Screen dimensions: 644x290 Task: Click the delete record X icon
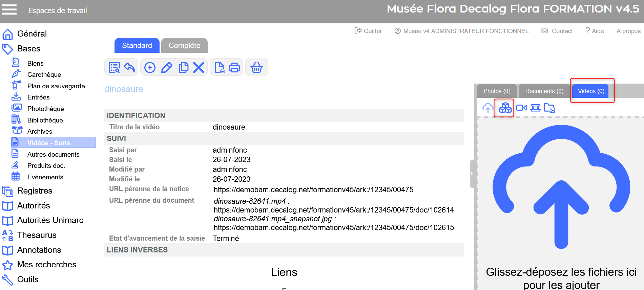pos(199,67)
